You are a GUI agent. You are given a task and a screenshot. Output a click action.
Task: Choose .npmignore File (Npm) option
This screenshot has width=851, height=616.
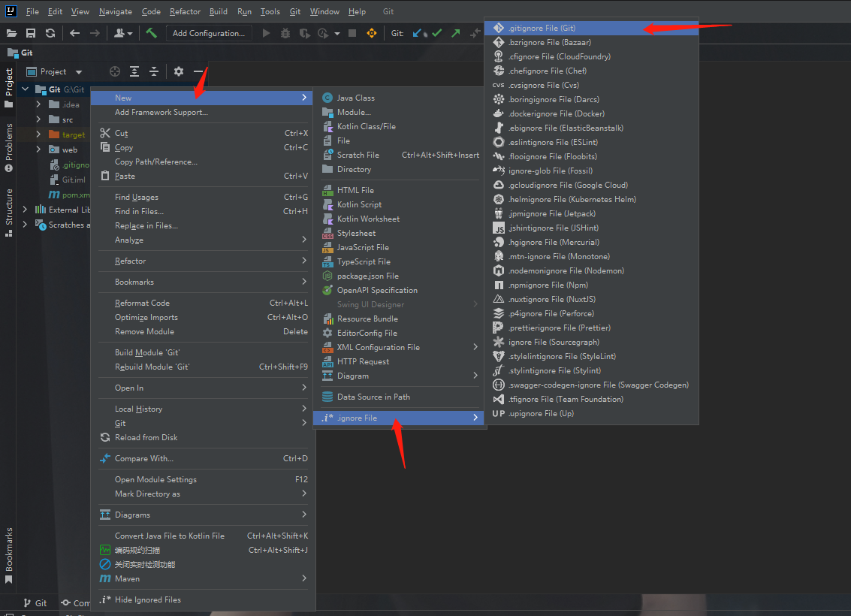pyautogui.click(x=591, y=285)
